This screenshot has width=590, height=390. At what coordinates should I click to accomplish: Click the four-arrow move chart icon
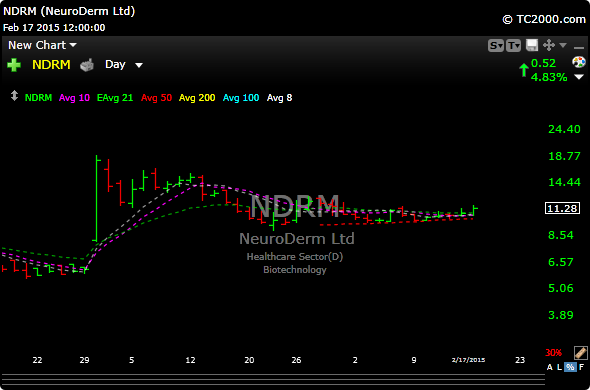coord(549,46)
